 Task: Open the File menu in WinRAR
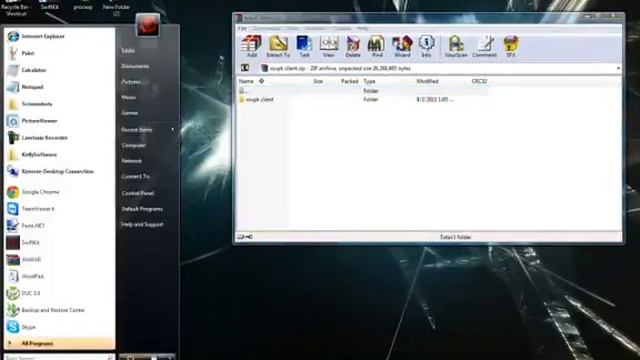pyautogui.click(x=242, y=28)
